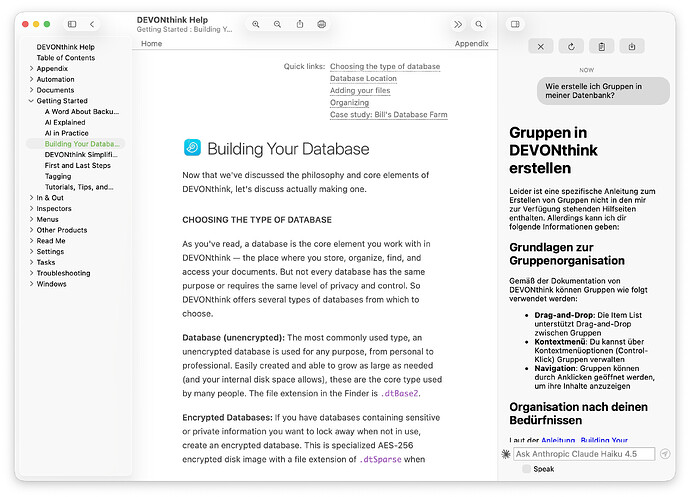Expand the Appendix section in the sidebar
The width and height of the screenshot is (690, 497).
(31, 68)
